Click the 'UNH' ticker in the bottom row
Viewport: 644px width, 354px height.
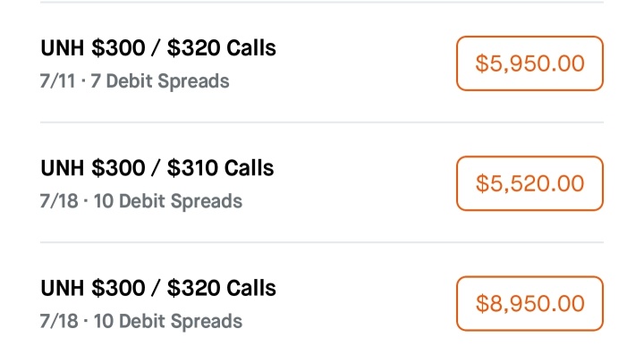[63, 288]
